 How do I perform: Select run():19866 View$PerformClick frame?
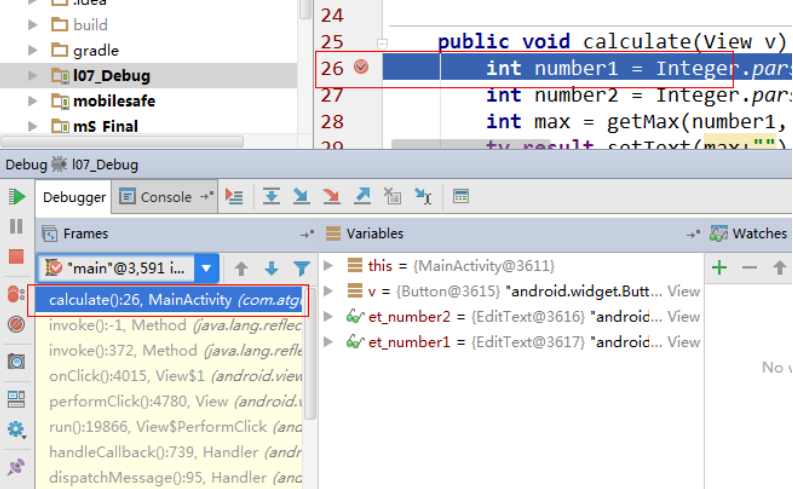[169, 427]
